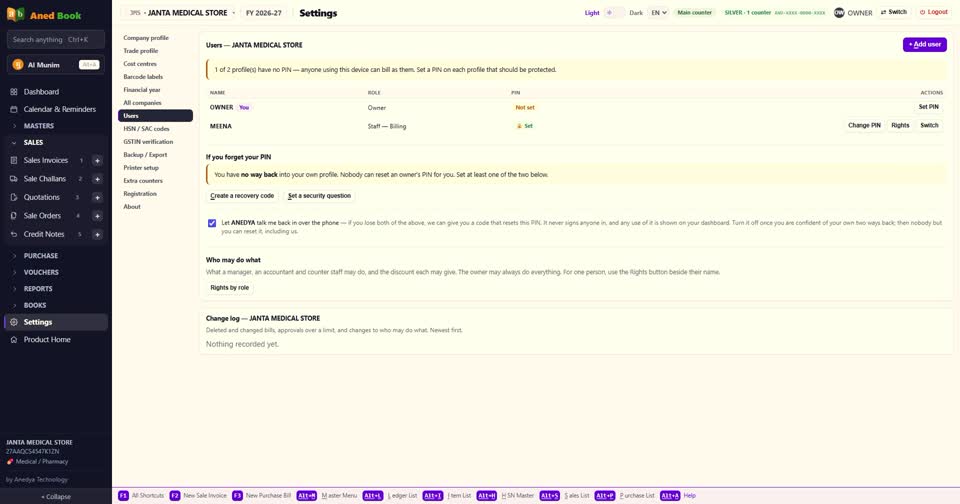This screenshot has height=504, width=960.
Task: Uncheck the Let ANEDYA talk me back checkbox
Action: point(212,223)
